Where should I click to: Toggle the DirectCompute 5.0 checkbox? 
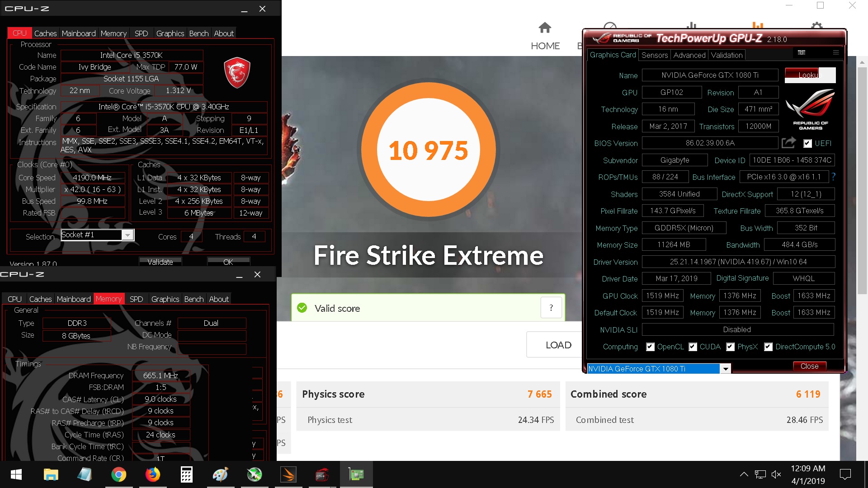[x=768, y=347]
